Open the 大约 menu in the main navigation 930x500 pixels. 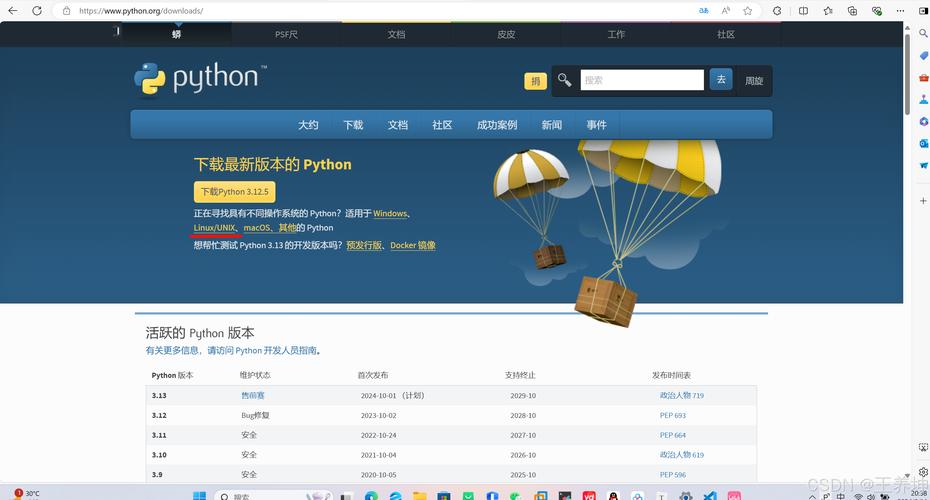pos(308,125)
